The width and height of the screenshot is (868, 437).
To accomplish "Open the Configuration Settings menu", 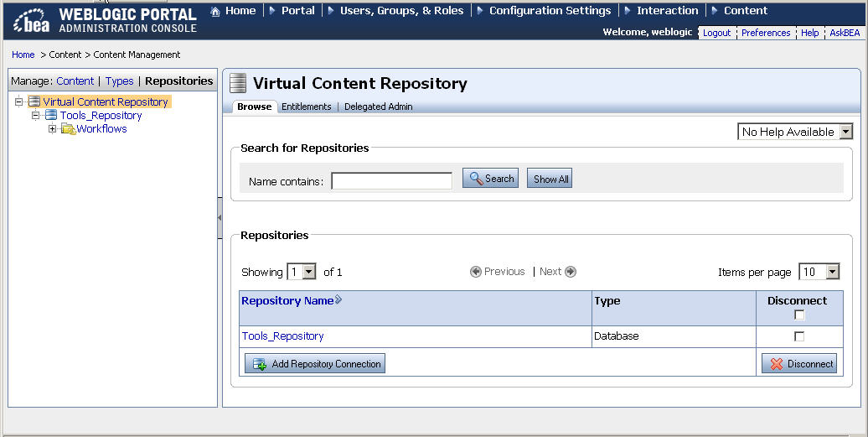I will click(550, 11).
